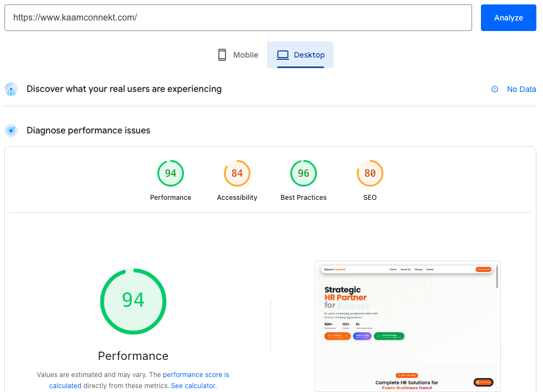Click 'Diagnose performance issues' heading
543x392 pixels.
point(88,131)
